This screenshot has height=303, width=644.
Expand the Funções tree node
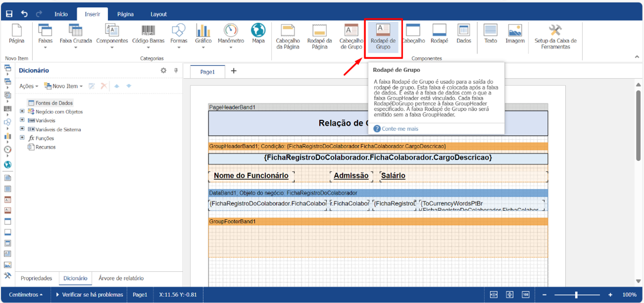point(22,138)
